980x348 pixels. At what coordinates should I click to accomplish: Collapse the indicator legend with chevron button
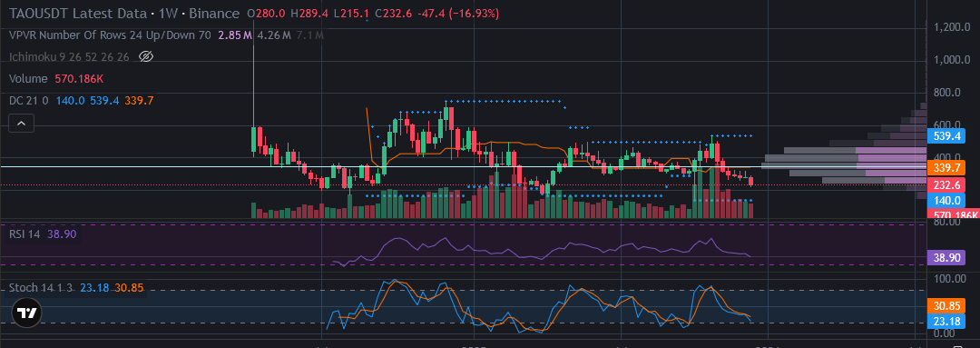tap(21, 124)
